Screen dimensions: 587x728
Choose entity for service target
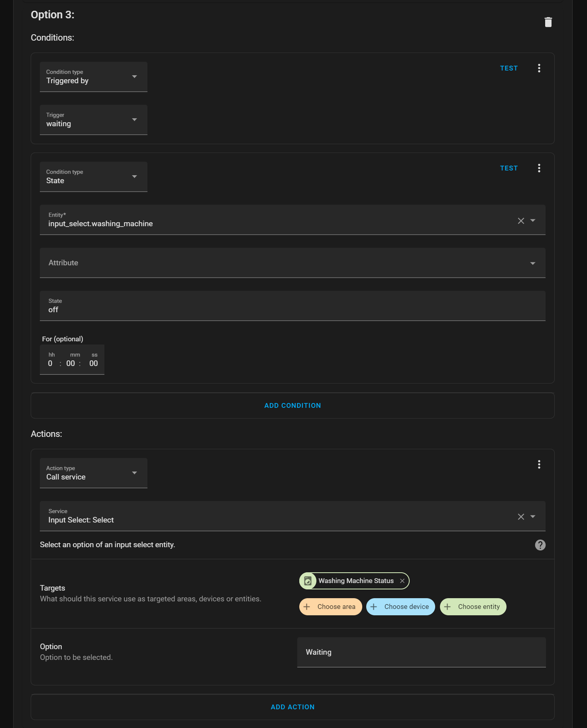pos(473,607)
